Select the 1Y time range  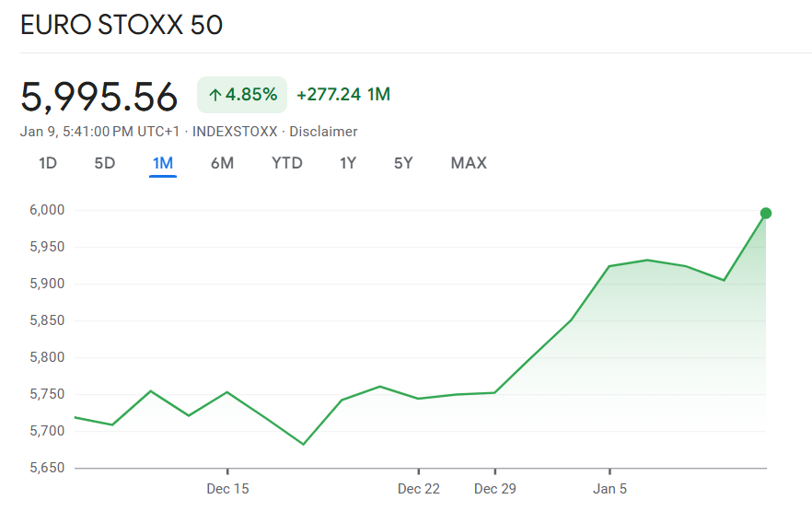tap(348, 163)
